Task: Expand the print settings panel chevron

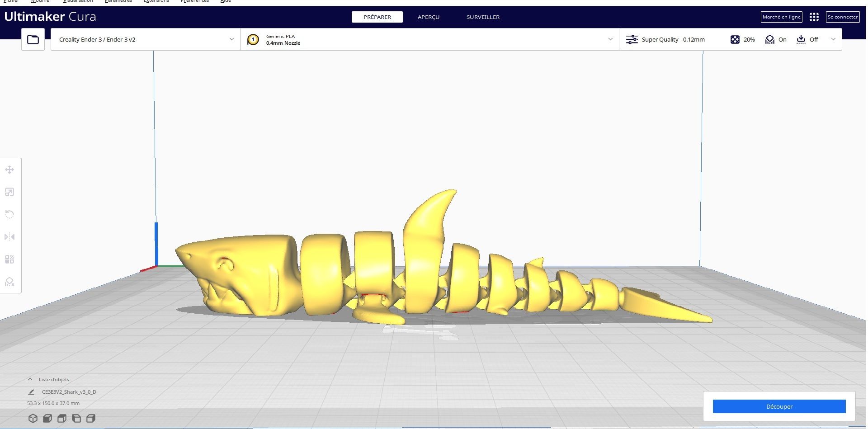Action: coord(833,39)
